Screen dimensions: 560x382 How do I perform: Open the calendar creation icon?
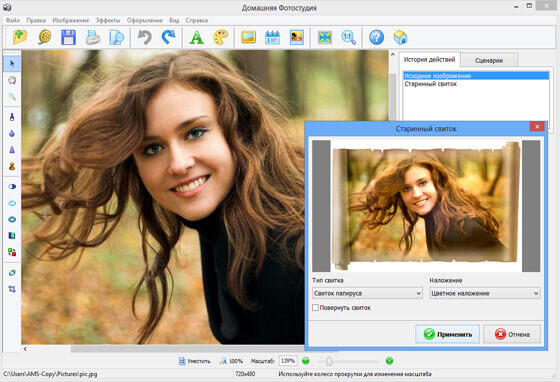pos(272,37)
